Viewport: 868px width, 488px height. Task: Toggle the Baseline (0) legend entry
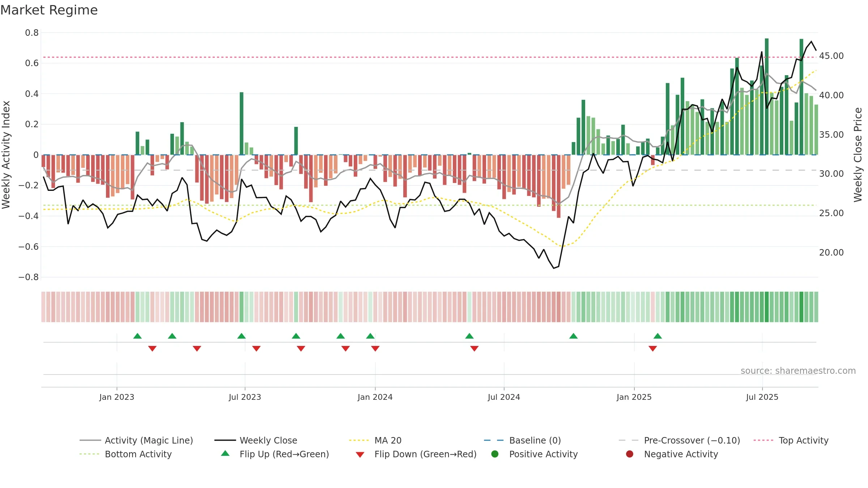click(x=522, y=440)
